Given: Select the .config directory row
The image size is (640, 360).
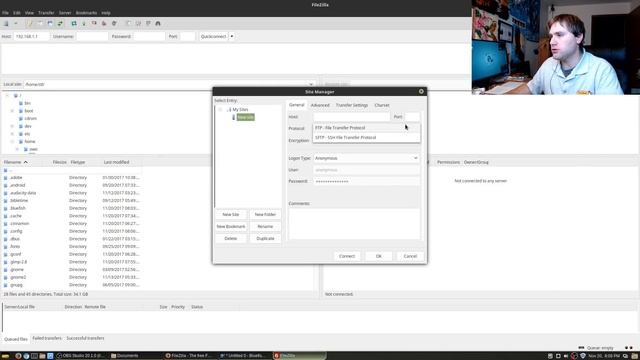Looking at the screenshot, I should (x=72, y=231).
